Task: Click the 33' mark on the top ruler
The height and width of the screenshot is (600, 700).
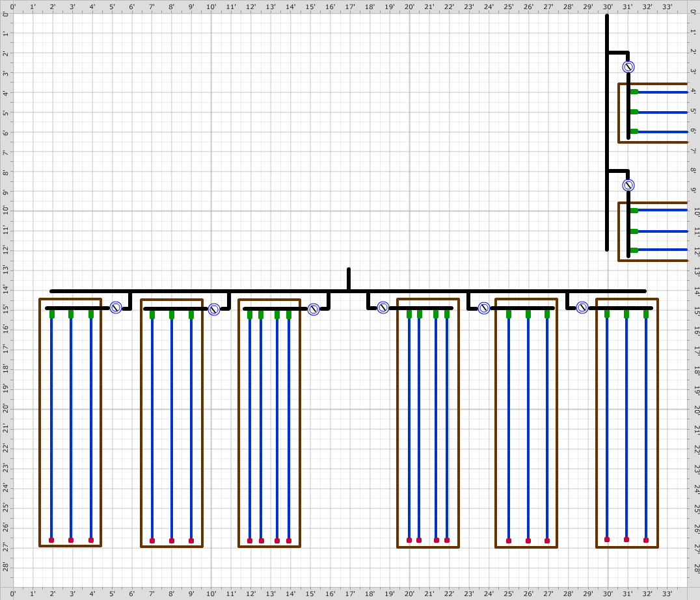Action: [x=667, y=7]
